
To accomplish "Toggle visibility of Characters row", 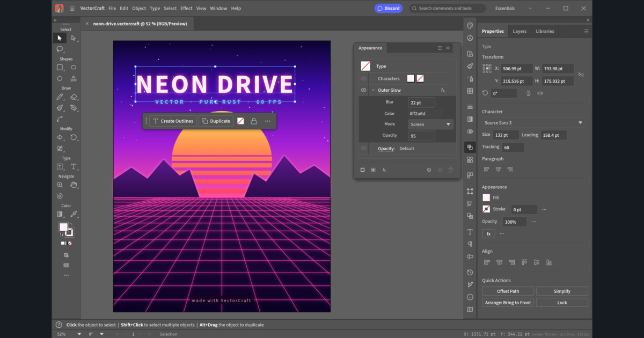I will tap(364, 78).
